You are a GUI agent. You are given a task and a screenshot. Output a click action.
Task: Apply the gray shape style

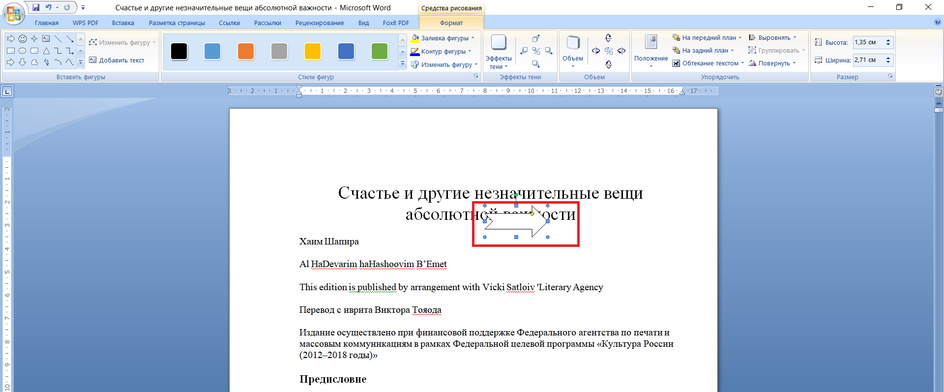pyautogui.click(x=279, y=52)
